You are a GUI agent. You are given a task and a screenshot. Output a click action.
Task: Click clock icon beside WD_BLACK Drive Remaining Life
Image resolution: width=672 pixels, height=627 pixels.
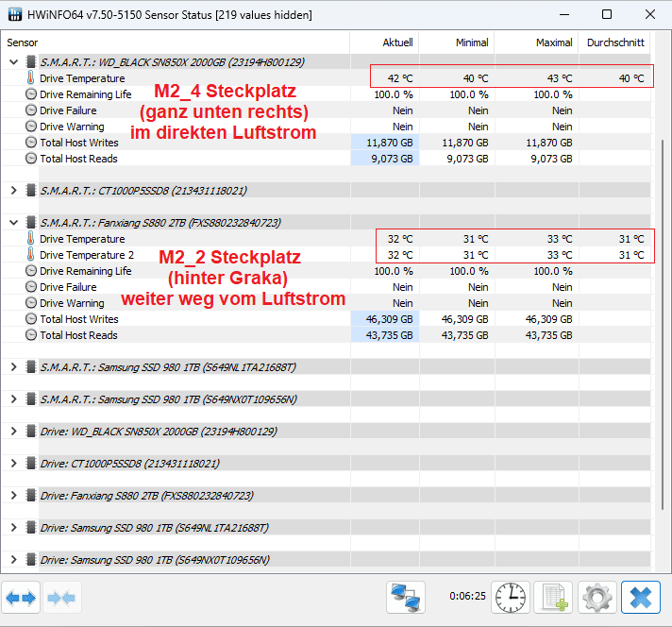tap(31, 93)
